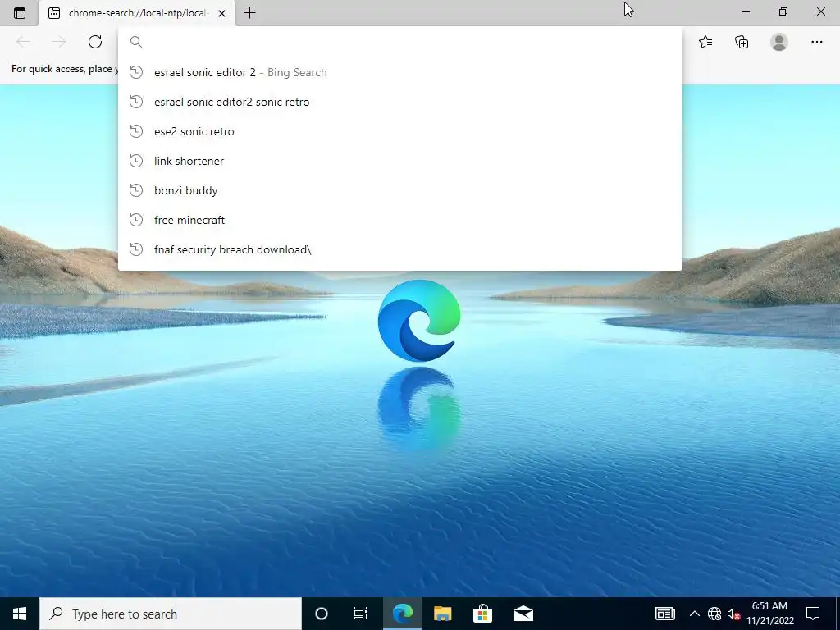840x630 pixels.
Task: Open Mail app from taskbar
Action: (523, 614)
